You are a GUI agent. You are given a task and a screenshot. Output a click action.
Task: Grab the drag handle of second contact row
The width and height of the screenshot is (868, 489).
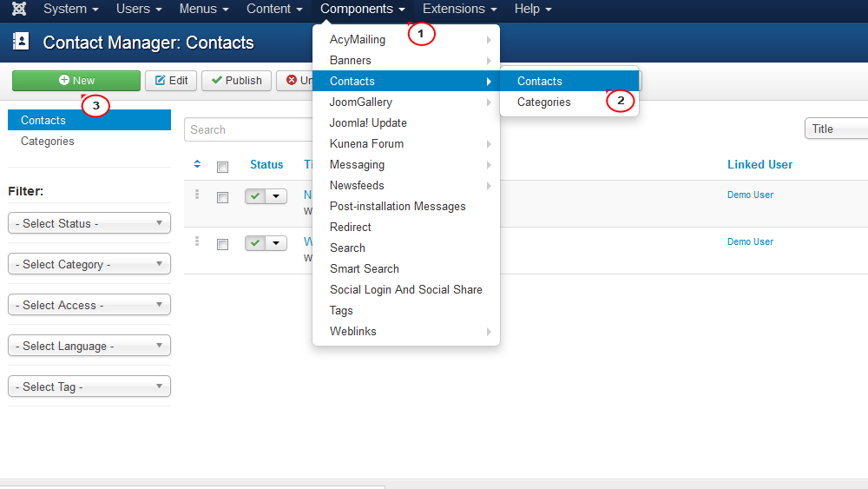[197, 241]
